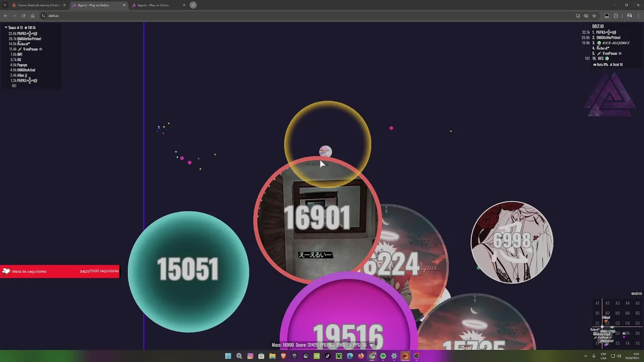
Task: Open Windows taskbar search
Action: (x=239, y=356)
